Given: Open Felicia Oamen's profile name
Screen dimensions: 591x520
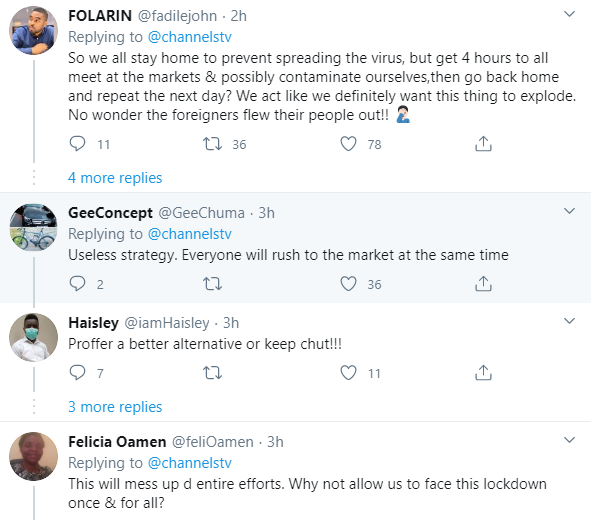Looking at the screenshot, I should coord(117,442).
